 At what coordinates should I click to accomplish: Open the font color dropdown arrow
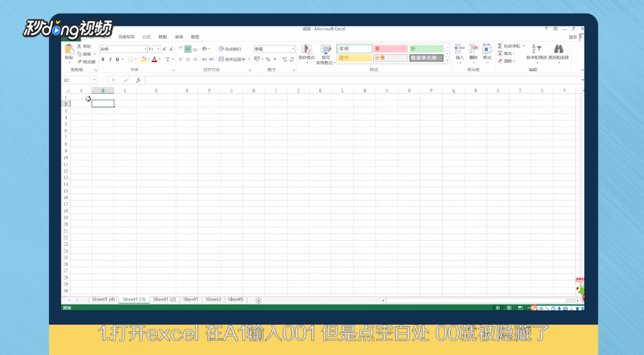click(160, 59)
